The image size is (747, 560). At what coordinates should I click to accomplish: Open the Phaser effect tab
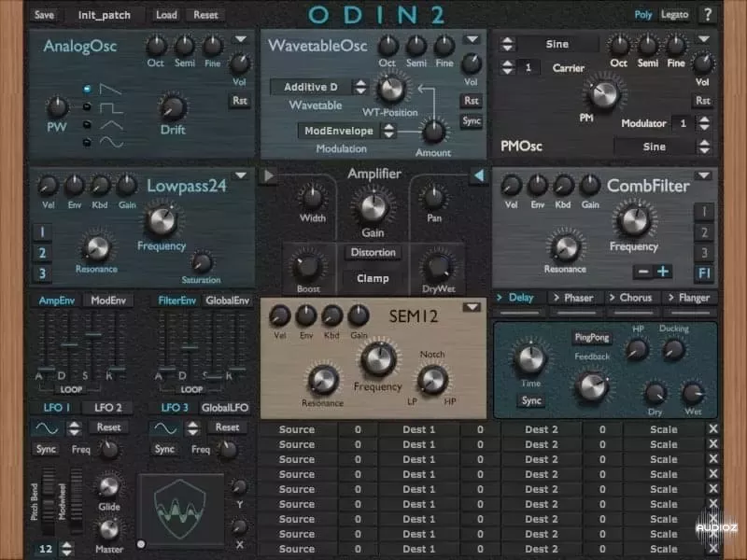tap(576, 298)
